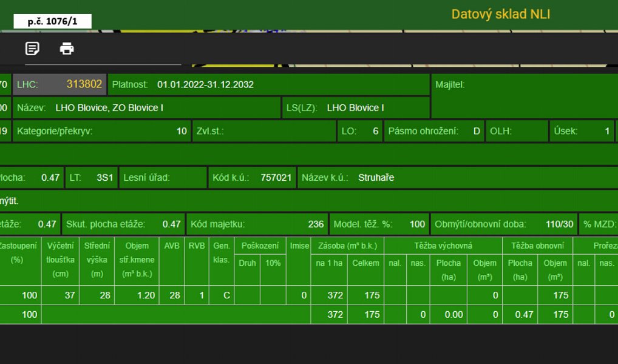Select the LHC code 313802
Viewport: 618px width, 364px height.
pyautogui.click(x=84, y=84)
